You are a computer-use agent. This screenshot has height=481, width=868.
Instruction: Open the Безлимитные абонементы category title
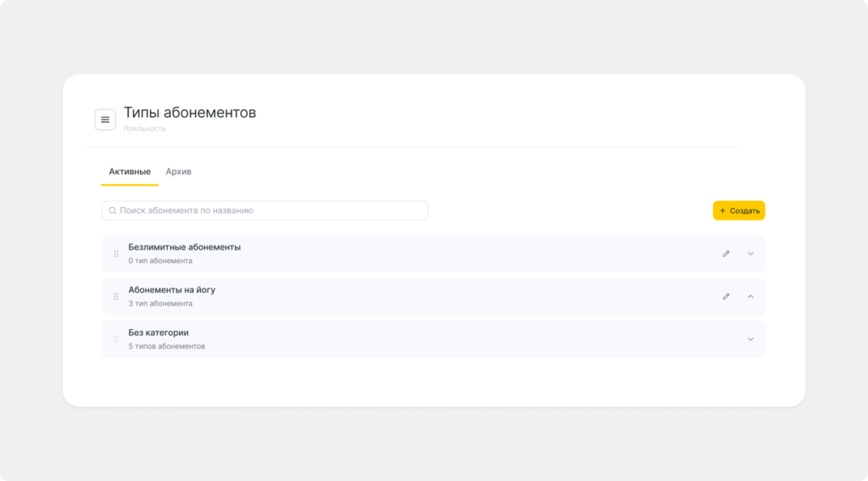coord(184,247)
